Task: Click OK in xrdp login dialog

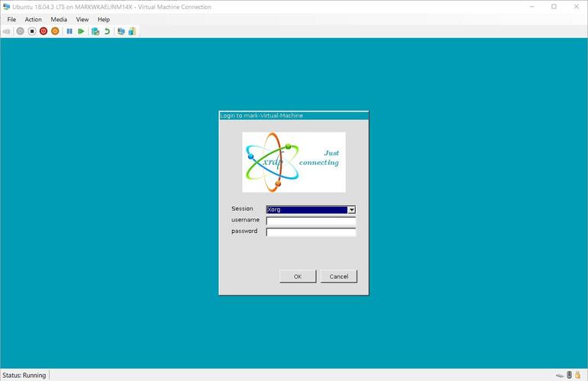Action: point(298,276)
